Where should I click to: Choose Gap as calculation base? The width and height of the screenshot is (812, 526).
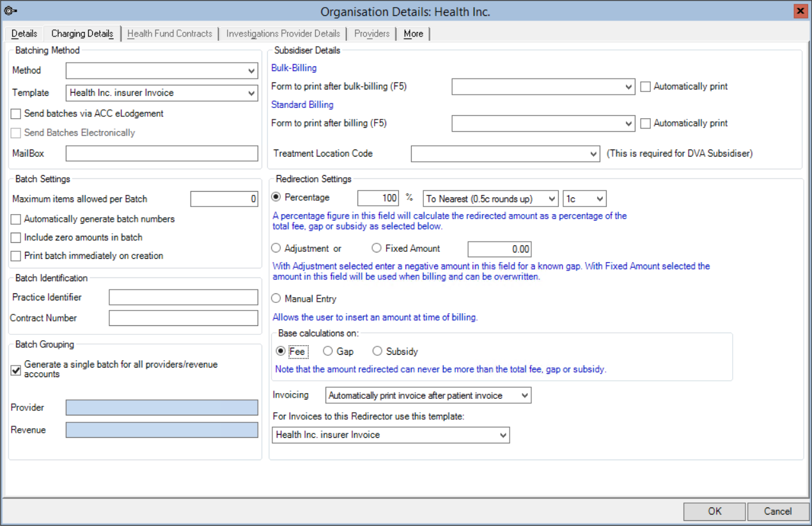pos(328,351)
